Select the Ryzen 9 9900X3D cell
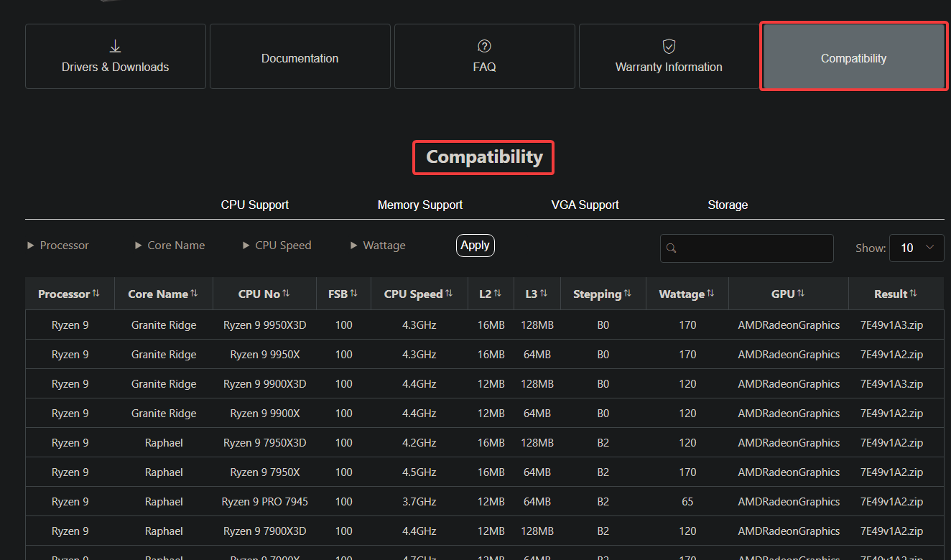 [x=265, y=384]
